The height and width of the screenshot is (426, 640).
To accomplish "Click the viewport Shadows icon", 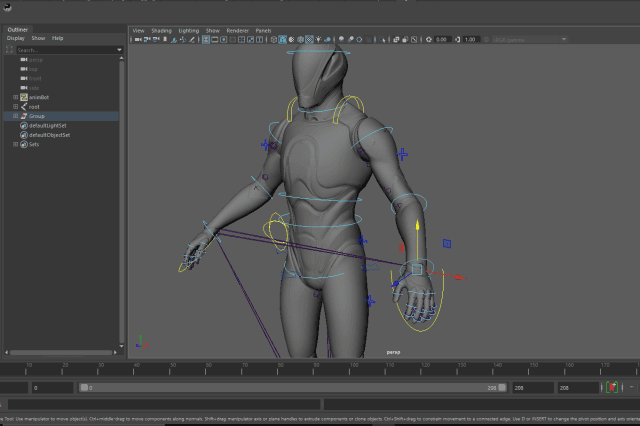I will (x=327, y=40).
